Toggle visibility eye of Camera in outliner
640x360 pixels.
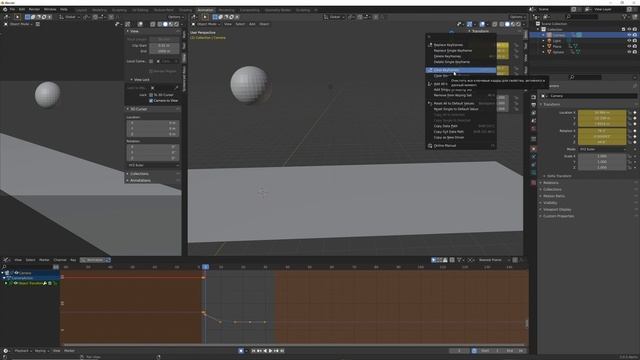629,35
